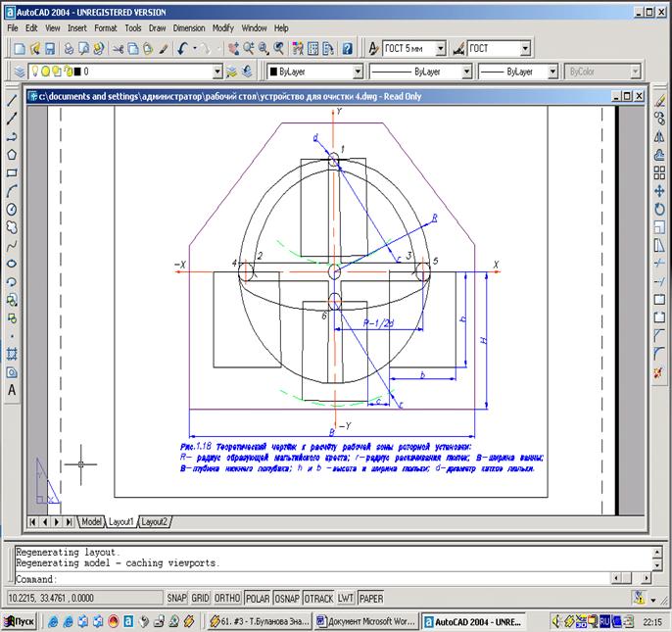Toggle SNAP mode in status bar

tap(177, 597)
